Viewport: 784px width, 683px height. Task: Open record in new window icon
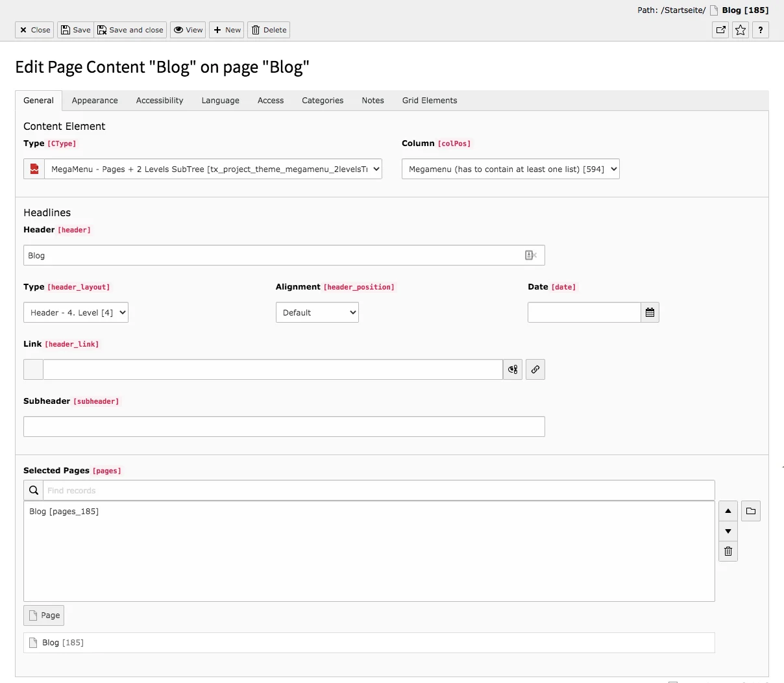[x=720, y=30]
